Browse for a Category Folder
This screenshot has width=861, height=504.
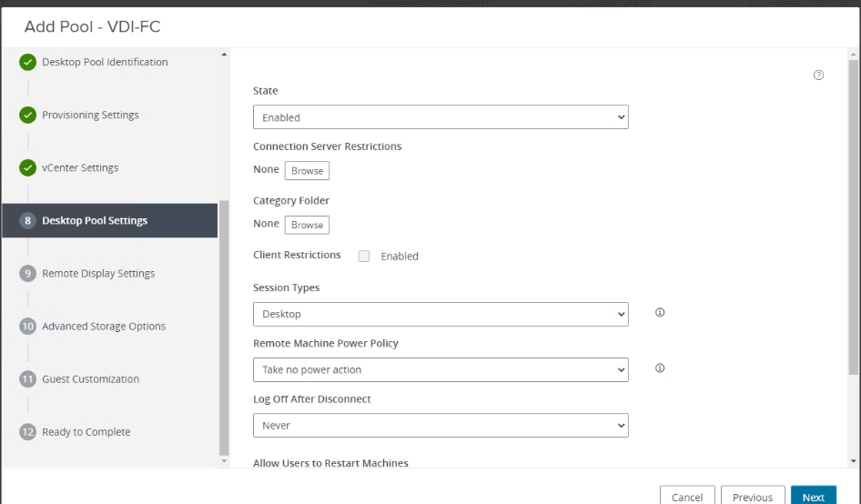click(307, 225)
